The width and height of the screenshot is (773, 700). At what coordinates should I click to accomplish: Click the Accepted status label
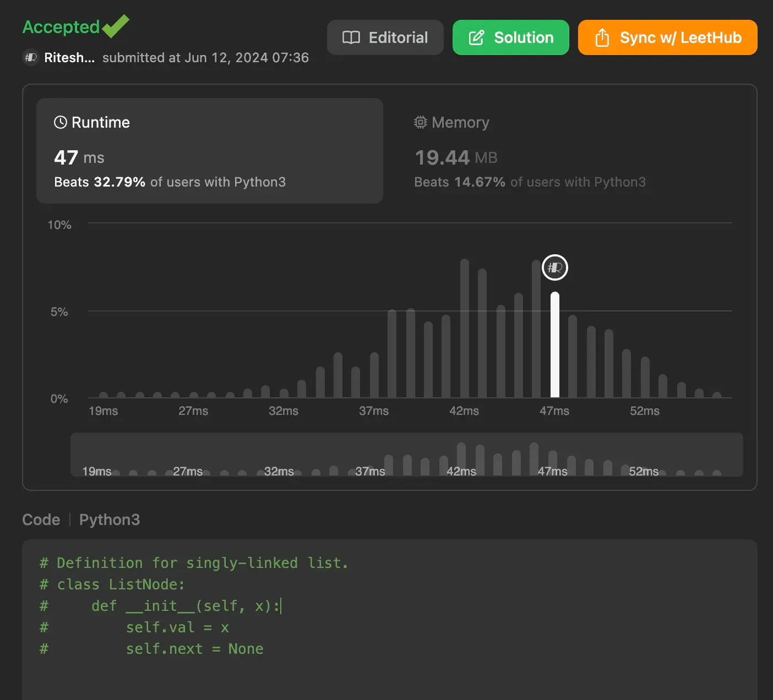tap(61, 26)
